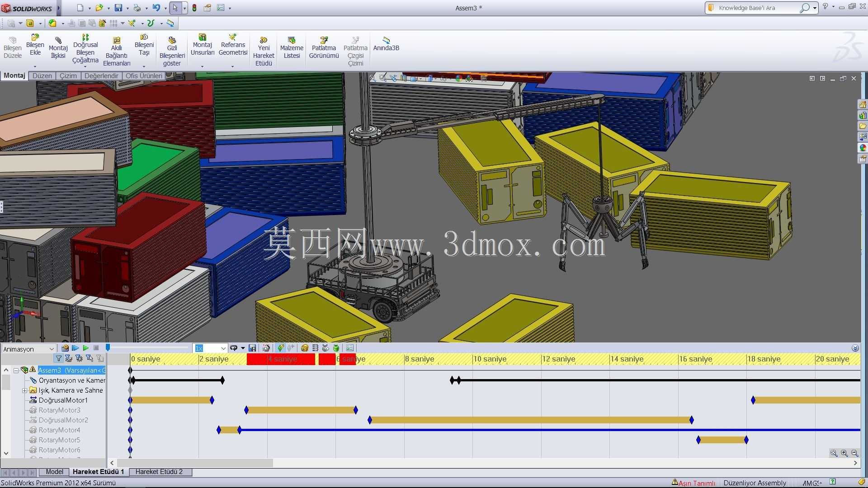
Task: Click Save Animation icon in timeline toolbar
Action: [x=253, y=348]
